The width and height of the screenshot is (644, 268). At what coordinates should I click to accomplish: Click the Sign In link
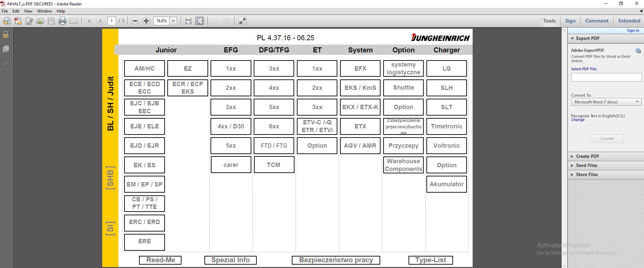633,30
